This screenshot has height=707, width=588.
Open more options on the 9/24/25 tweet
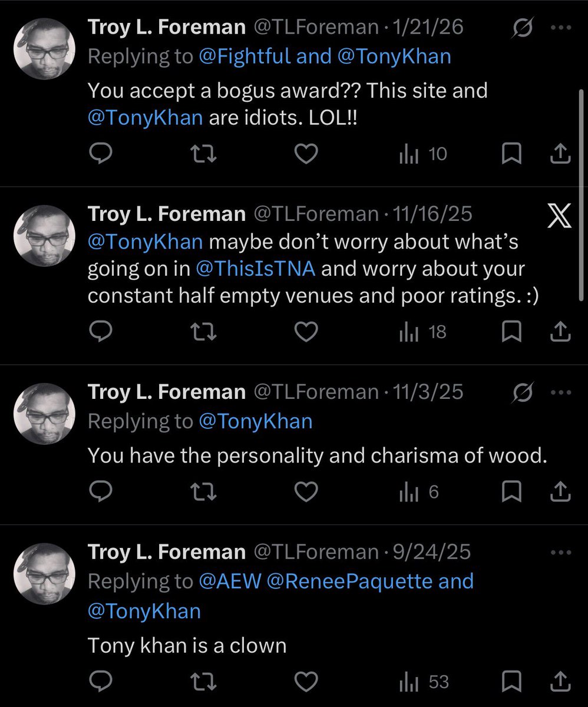click(x=560, y=552)
